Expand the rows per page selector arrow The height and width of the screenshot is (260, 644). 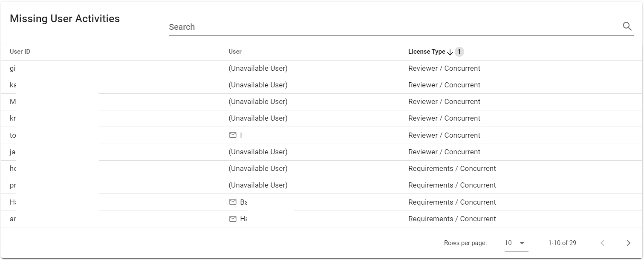tap(521, 243)
